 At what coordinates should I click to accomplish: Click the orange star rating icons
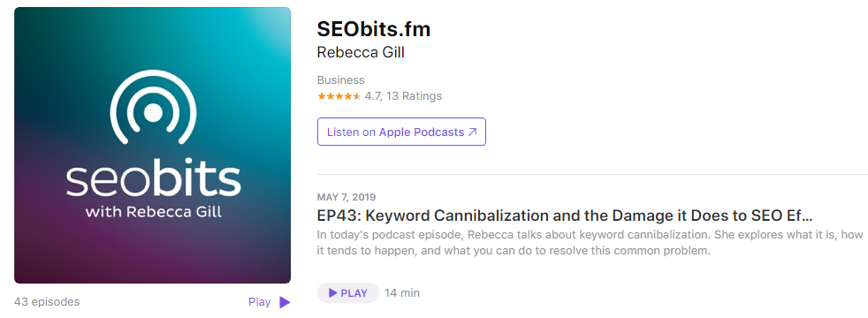[x=339, y=96]
